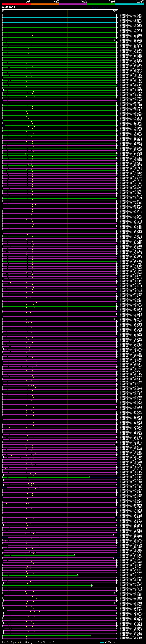Select hit label UniRef100_A4BGP7
Image resolution: width=146 pixels, height=644 pixels.
131,480
